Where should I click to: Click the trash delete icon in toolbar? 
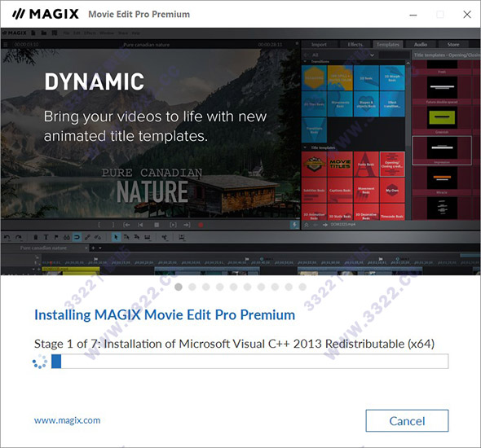[x=36, y=237]
